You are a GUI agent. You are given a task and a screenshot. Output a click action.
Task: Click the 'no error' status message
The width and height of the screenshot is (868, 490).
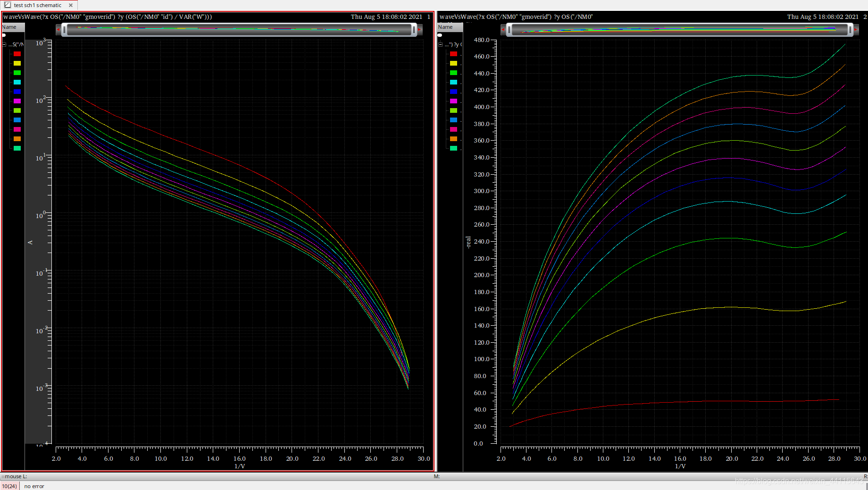(x=34, y=486)
